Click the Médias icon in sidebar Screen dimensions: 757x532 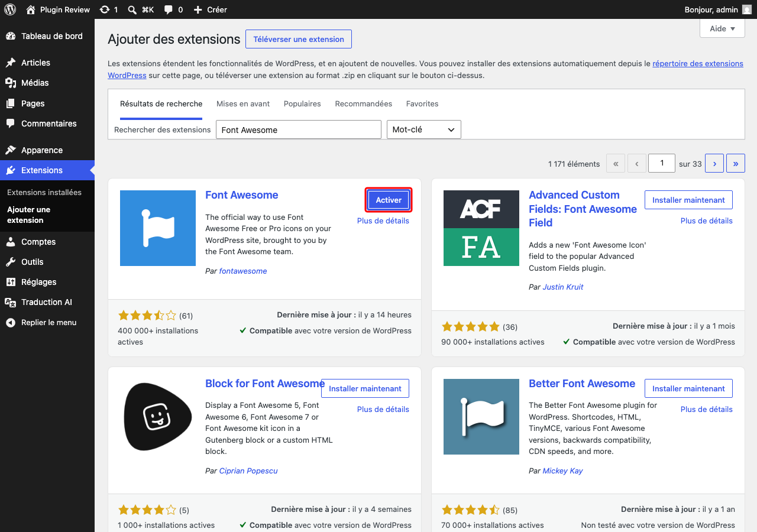tap(11, 83)
